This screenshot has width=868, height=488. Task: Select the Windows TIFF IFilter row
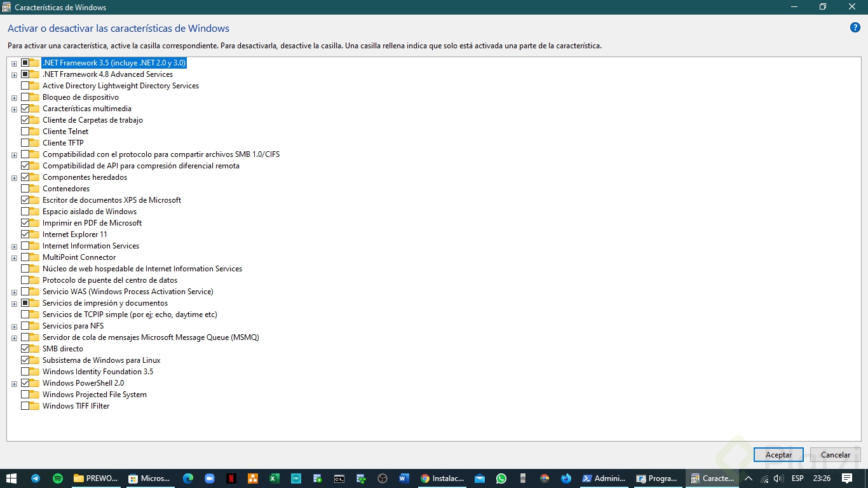pos(76,406)
